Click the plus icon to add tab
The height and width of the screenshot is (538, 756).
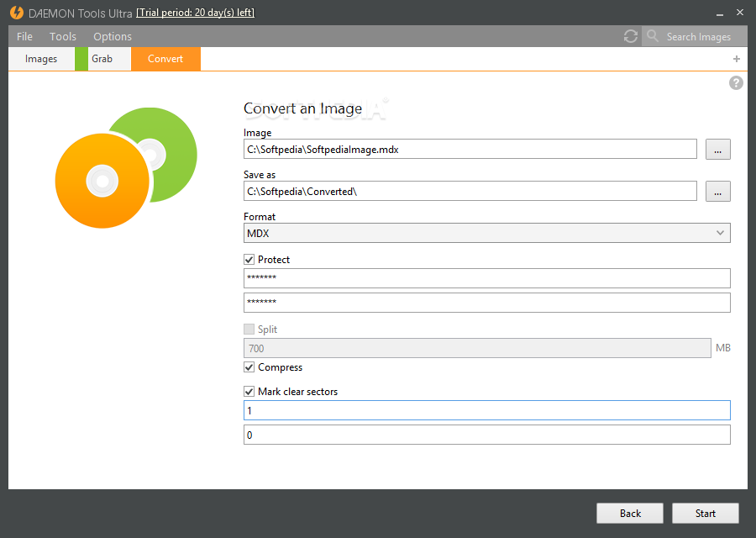736,59
